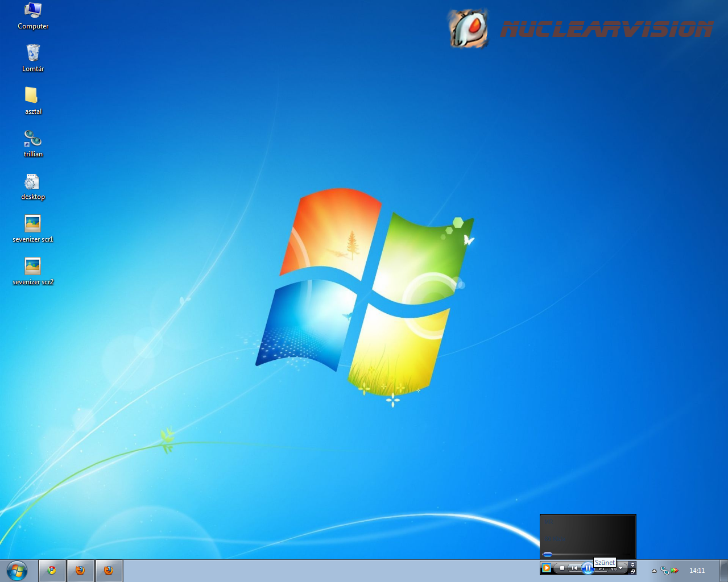Switch to Google Chrome in taskbar

(x=52, y=570)
